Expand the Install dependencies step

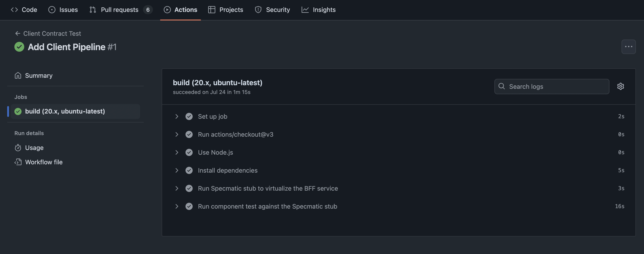pyautogui.click(x=177, y=170)
